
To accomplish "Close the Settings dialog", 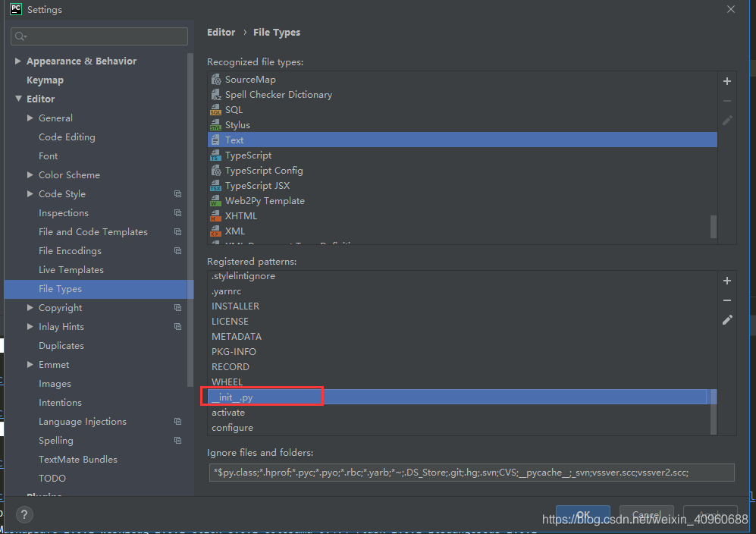I will pos(731,9).
